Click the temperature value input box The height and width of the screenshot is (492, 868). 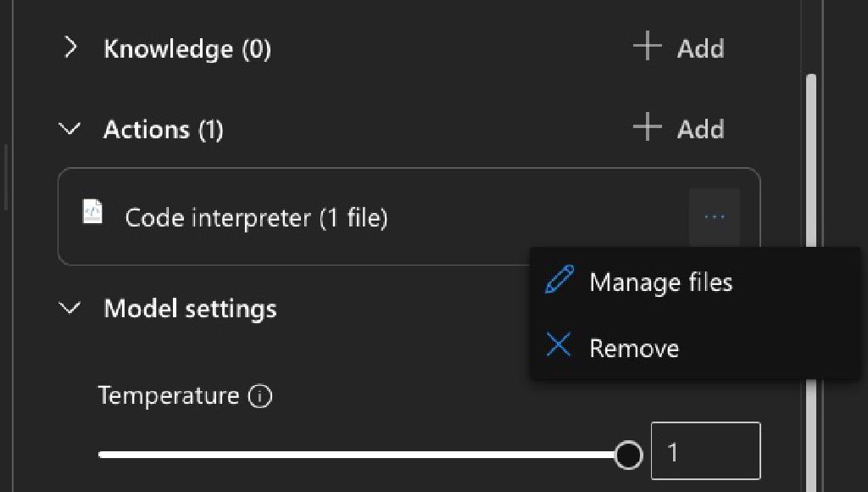(x=706, y=450)
